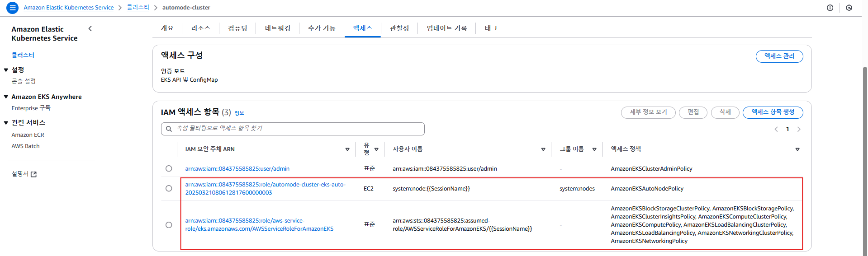Collapse the 관련 서비스 sidebar section
This screenshot has width=868, height=256.
pos(6,123)
